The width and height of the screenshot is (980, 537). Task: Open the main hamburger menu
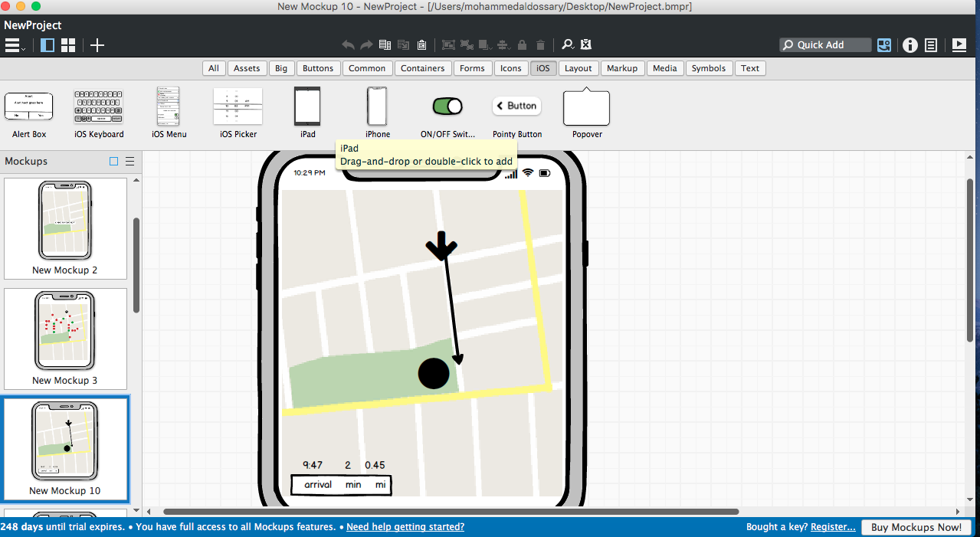click(x=15, y=45)
